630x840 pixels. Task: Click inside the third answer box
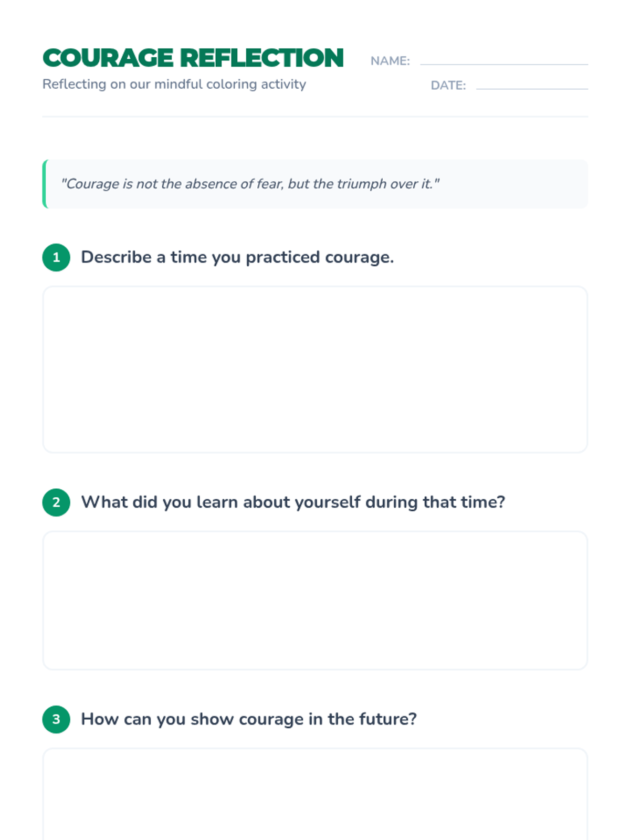[x=315, y=795]
